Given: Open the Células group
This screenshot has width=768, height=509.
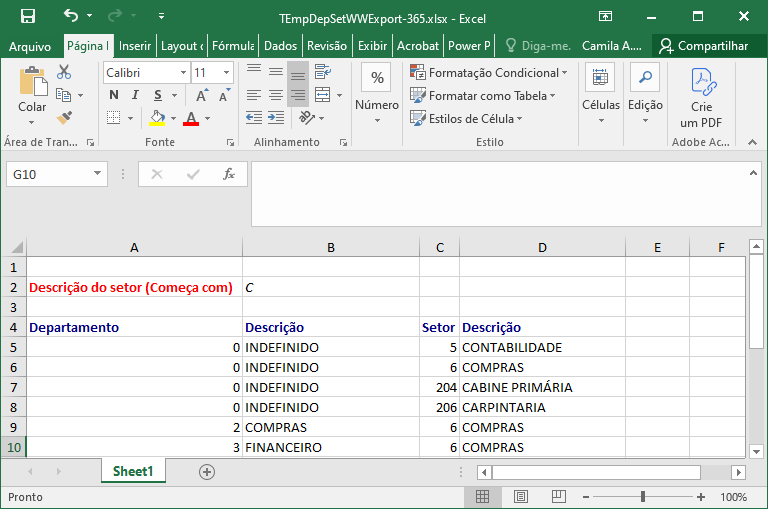Looking at the screenshot, I should point(600,93).
